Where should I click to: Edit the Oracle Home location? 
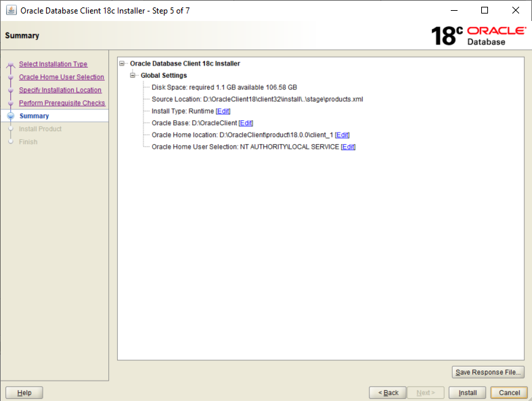click(342, 135)
